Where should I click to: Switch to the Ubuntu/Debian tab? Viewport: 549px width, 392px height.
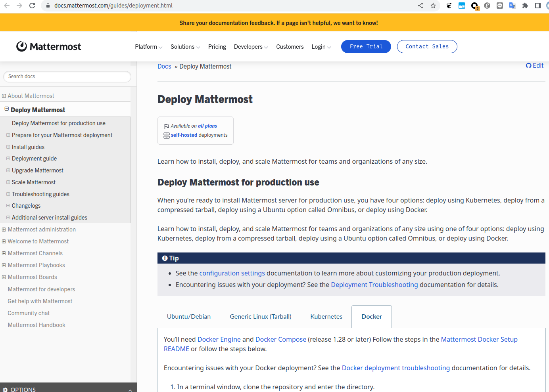click(189, 316)
